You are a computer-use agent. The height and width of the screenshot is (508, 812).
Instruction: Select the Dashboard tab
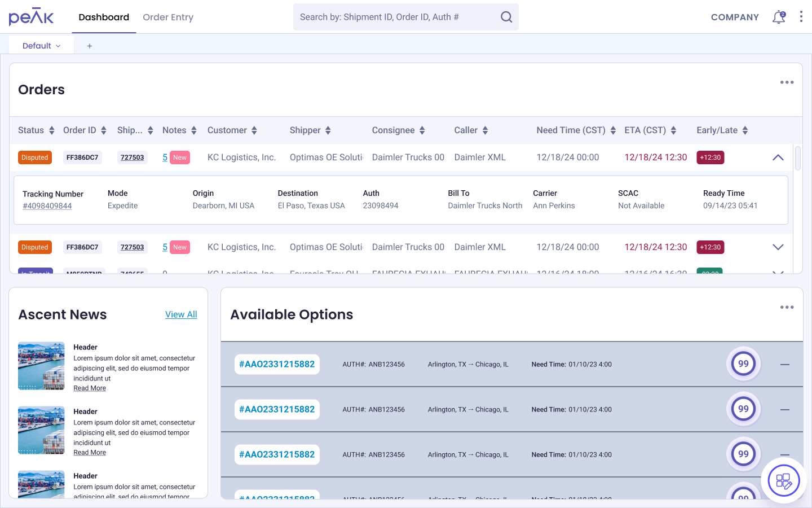(104, 17)
